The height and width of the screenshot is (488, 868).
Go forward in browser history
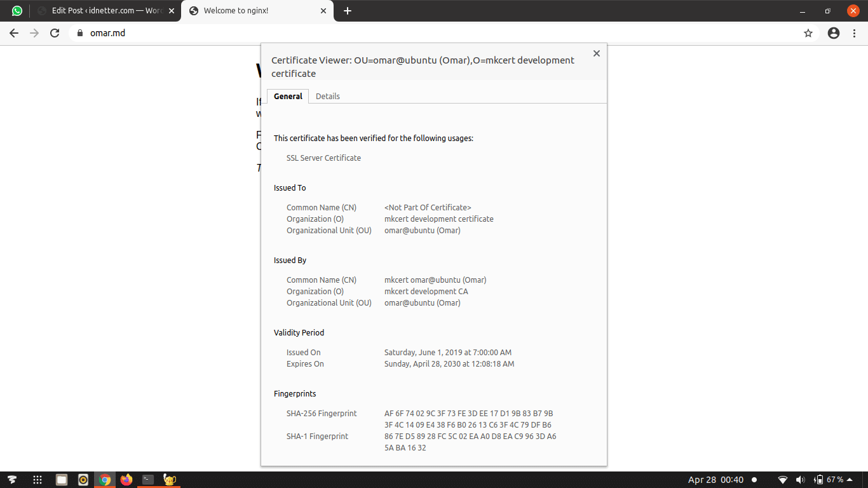(34, 33)
